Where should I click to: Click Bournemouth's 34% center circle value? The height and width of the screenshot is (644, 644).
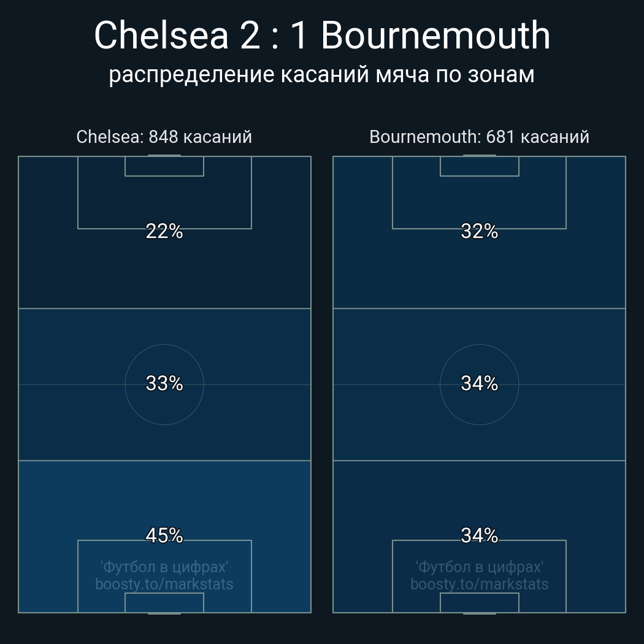click(479, 383)
